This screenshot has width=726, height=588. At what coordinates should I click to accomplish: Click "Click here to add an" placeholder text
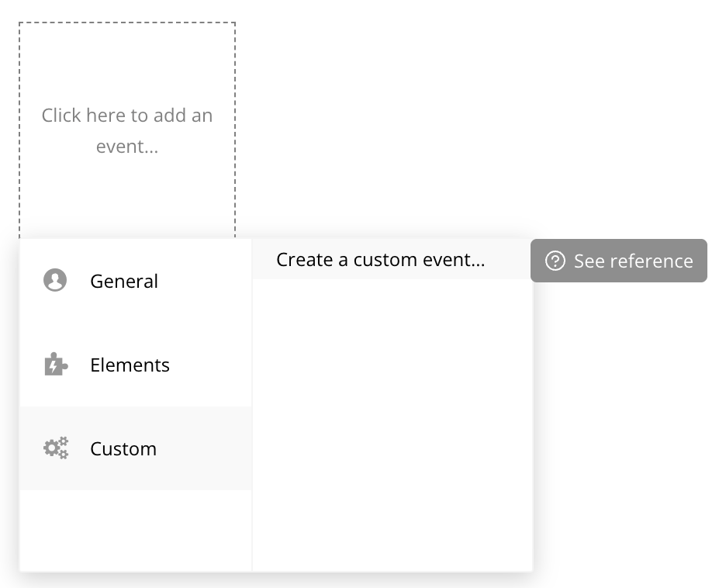coord(127,116)
